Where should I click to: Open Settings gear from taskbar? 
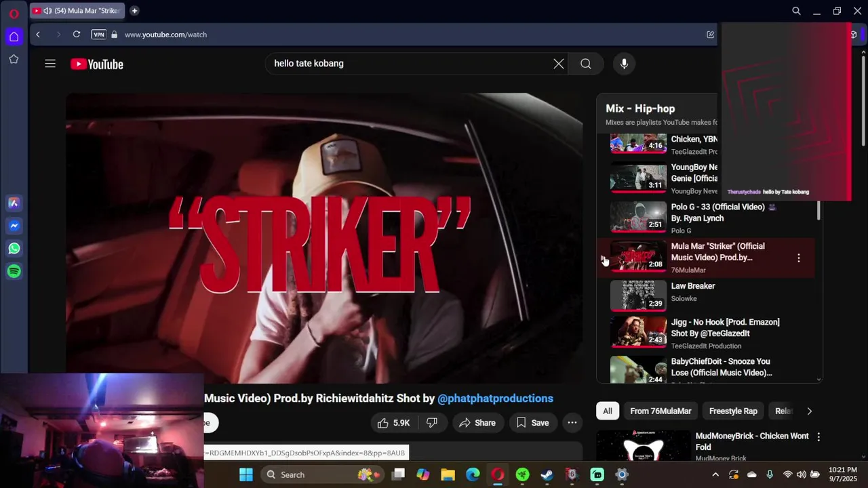[x=621, y=474]
